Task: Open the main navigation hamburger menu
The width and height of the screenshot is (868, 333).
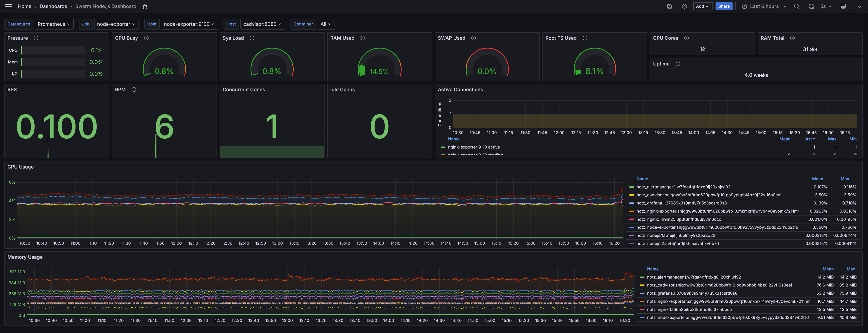Action: (8, 6)
